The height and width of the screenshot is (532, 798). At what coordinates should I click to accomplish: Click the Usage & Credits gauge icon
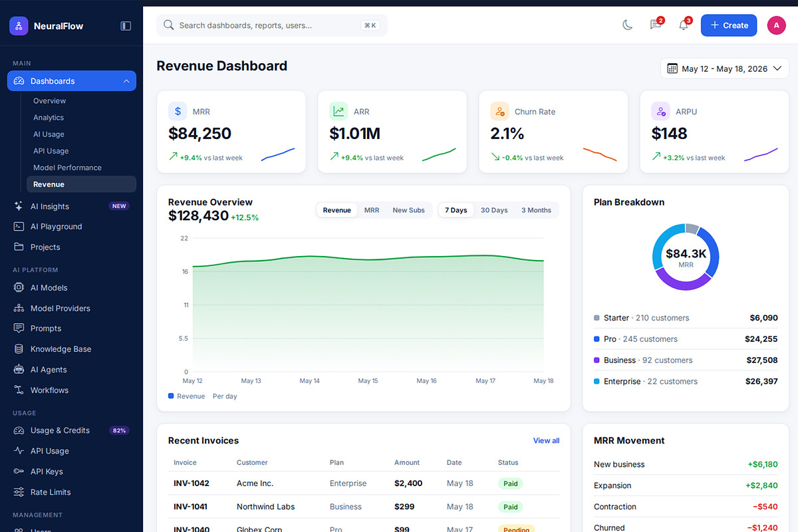(19, 430)
